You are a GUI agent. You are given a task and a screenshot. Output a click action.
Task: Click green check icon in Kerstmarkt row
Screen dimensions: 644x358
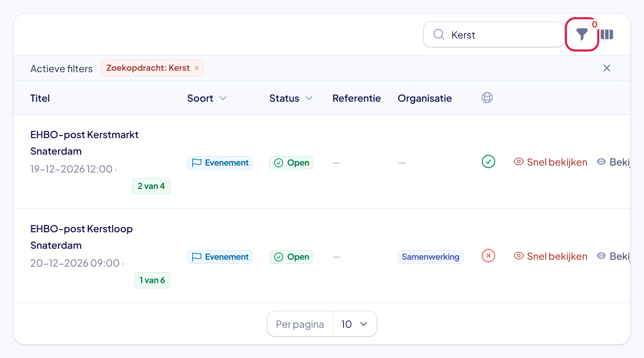[489, 161]
